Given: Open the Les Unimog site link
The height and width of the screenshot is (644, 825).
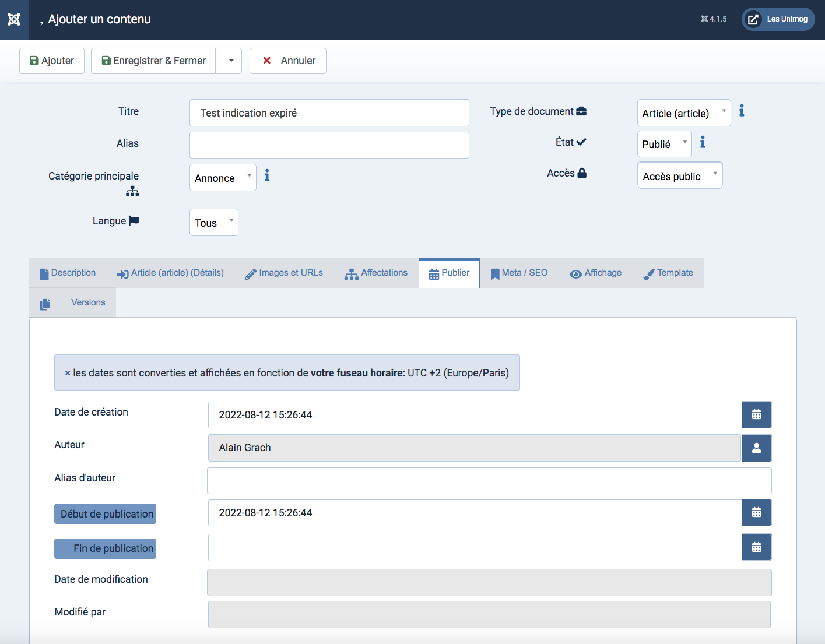Looking at the screenshot, I should [778, 19].
